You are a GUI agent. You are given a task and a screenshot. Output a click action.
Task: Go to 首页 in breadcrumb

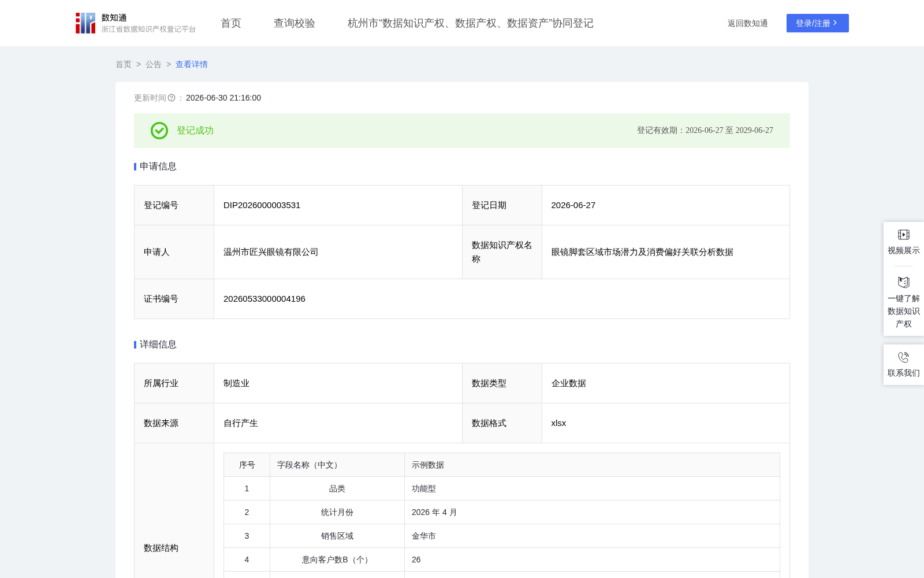tap(124, 64)
